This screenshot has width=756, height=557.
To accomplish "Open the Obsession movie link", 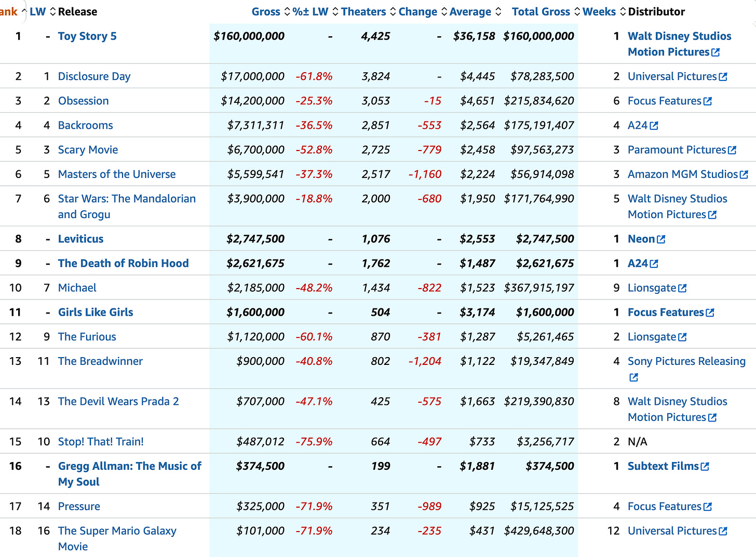I will pos(83,101).
